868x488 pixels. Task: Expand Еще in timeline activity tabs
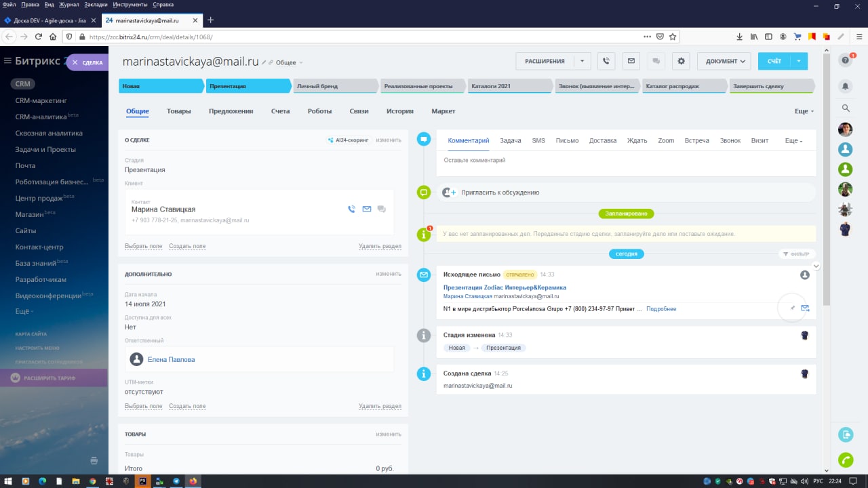[x=793, y=141]
